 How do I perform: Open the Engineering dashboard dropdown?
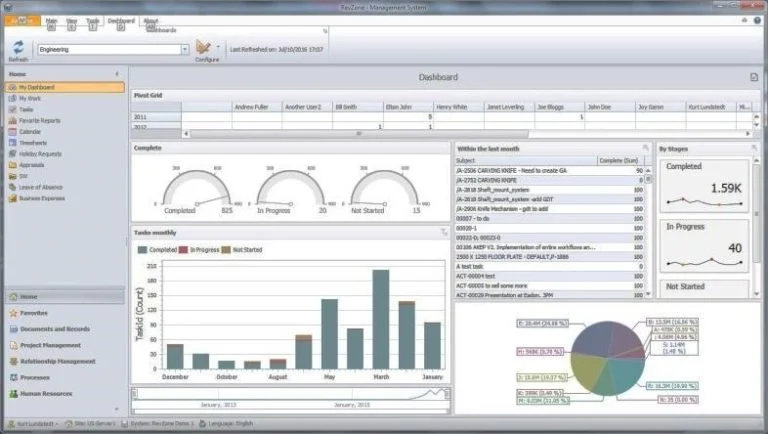tap(185, 48)
